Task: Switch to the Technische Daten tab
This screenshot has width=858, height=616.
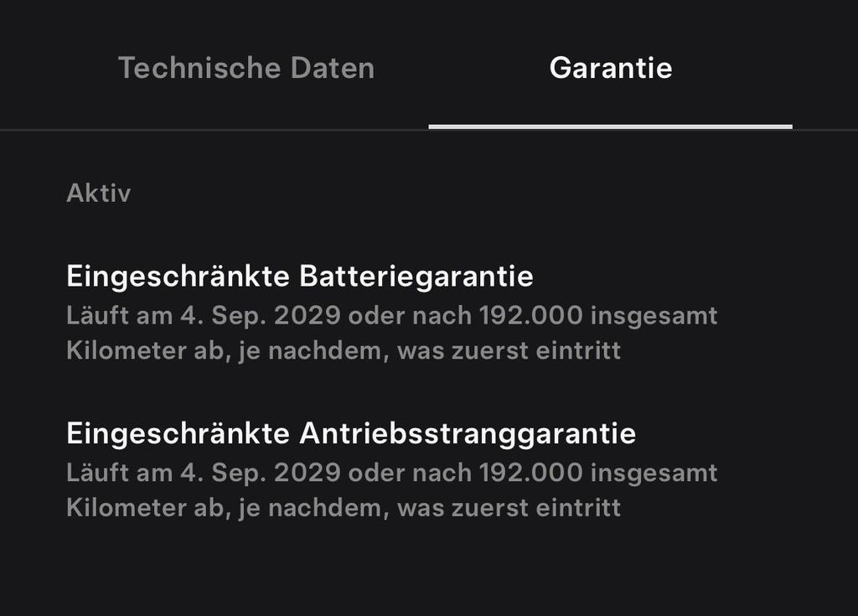Action: tap(246, 68)
